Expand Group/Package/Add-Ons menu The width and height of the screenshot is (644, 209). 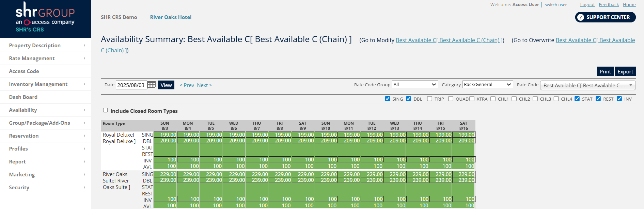(46, 123)
